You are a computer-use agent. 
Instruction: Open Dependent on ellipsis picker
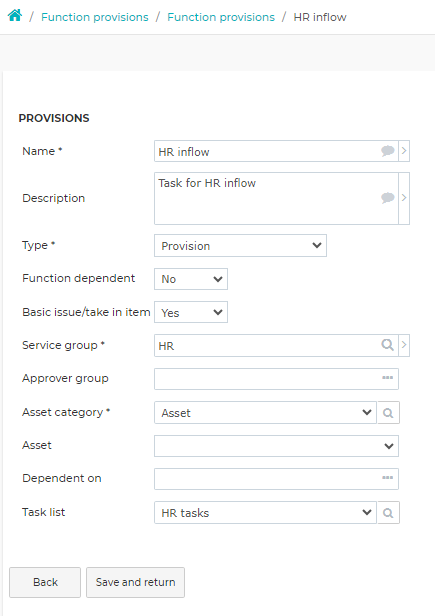tap(387, 478)
